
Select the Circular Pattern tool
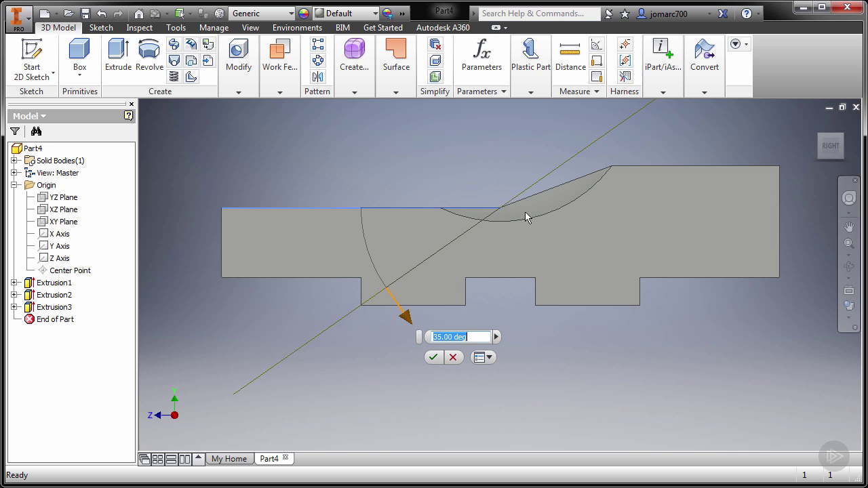point(317,60)
